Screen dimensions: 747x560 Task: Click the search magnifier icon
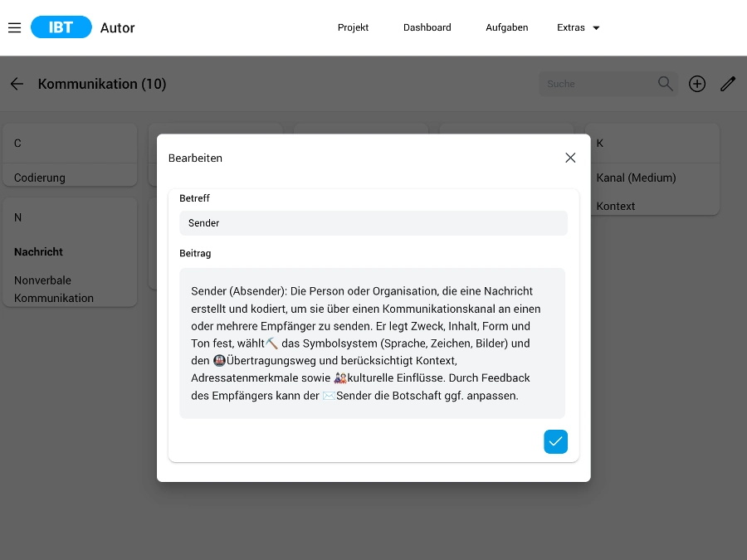[x=666, y=84]
